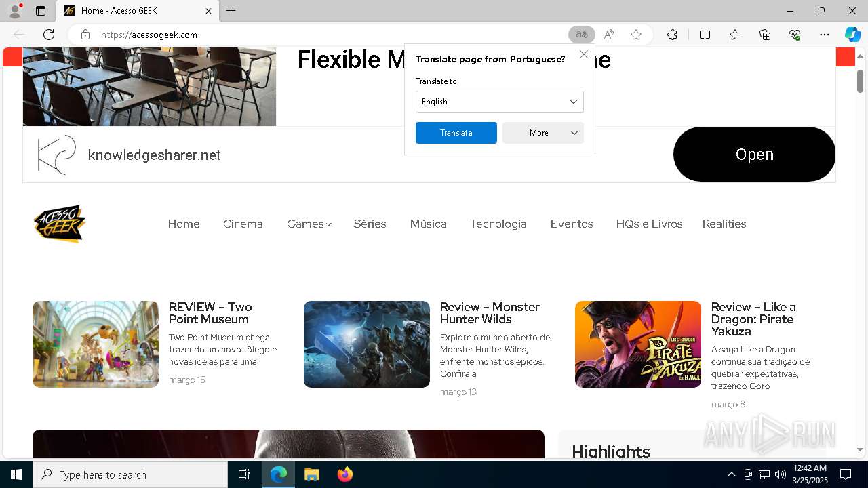Activate the Read aloud icon
The width and height of the screenshot is (868, 488).
pos(609,35)
